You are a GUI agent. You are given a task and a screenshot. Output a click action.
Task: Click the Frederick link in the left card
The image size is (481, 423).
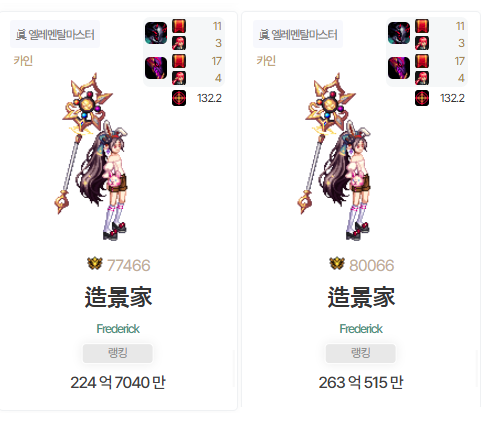[118, 329]
